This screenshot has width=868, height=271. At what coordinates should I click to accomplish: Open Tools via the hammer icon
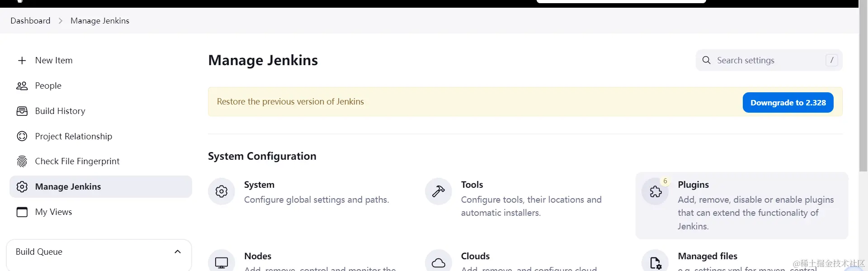click(438, 191)
